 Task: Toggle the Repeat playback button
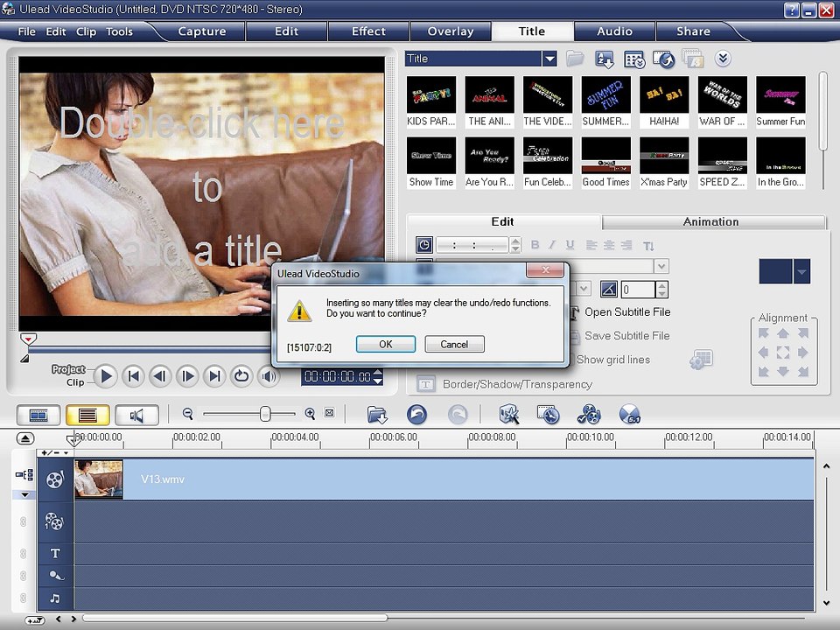[x=241, y=376]
